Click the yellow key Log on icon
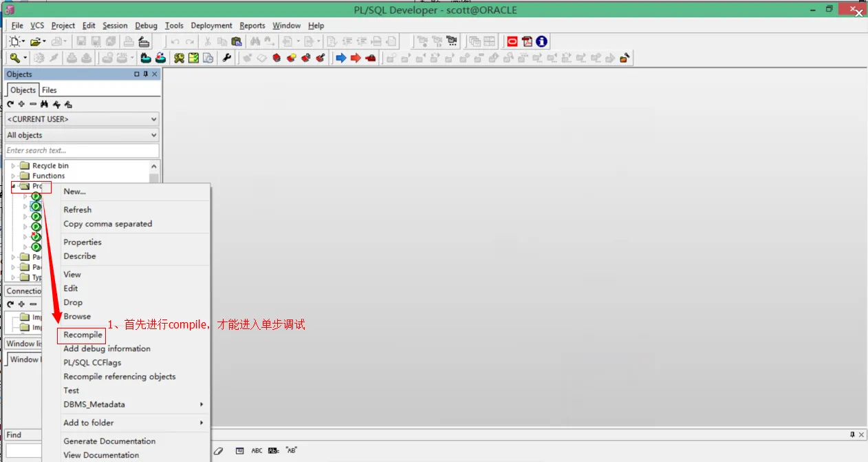This screenshot has width=868, height=462. [15, 58]
